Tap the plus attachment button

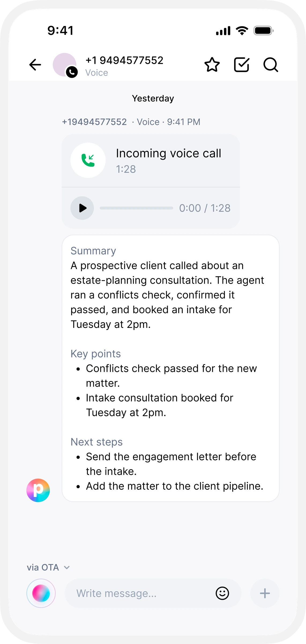point(265,593)
